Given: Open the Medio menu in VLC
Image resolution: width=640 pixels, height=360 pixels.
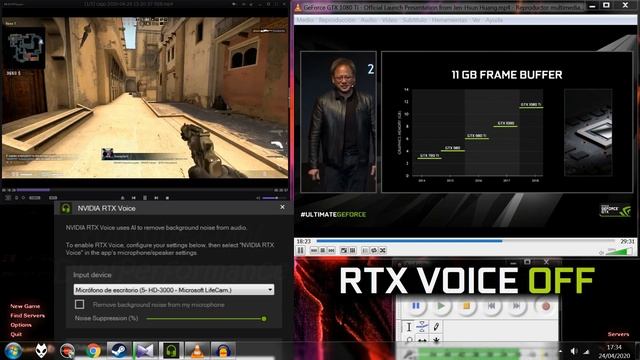Looking at the screenshot, I should (x=305, y=20).
